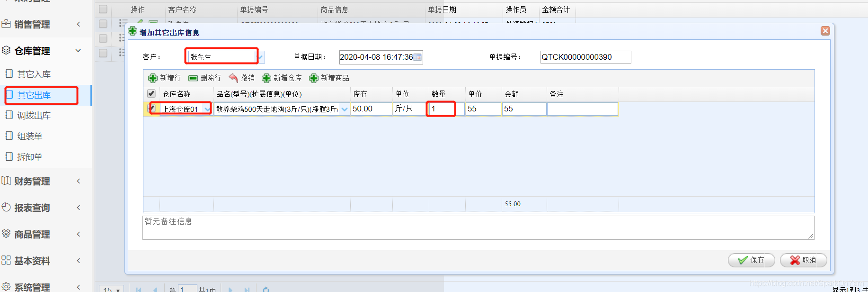Screen dimensions: 868x292
Task: Click the 商品管理 stack icon
Action: point(6,234)
